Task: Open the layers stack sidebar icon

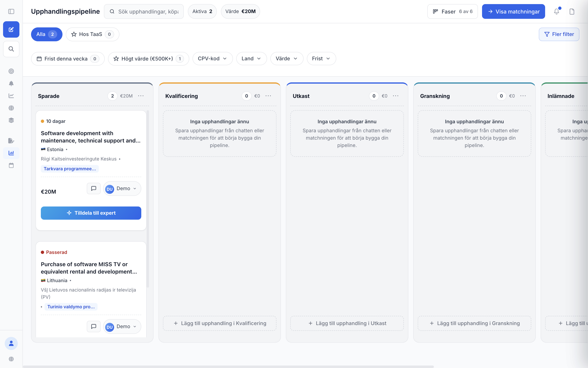Action: [11, 120]
